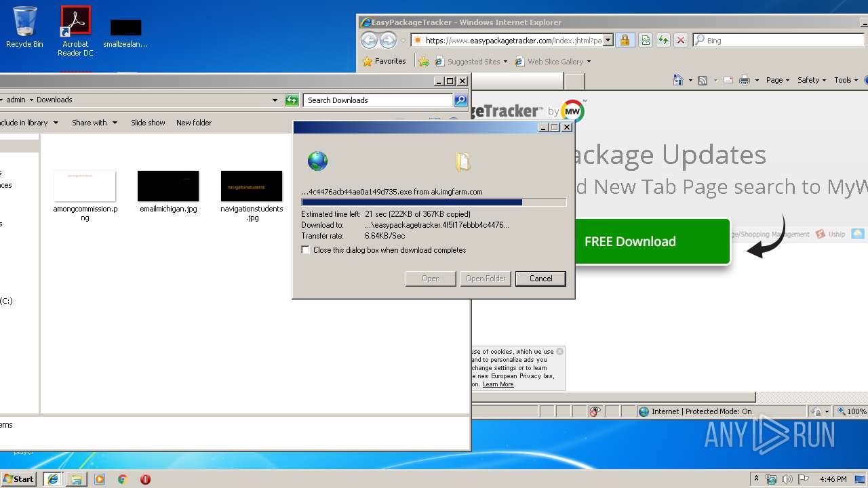868x488 pixels.
Task: Click the Chrome taskbar icon
Action: pos(123,479)
